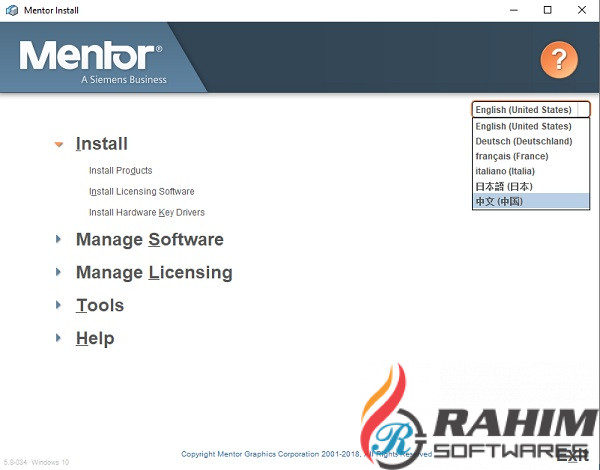The image size is (600, 470).
Task: Open the language combo box showing English
Action: pos(531,109)
